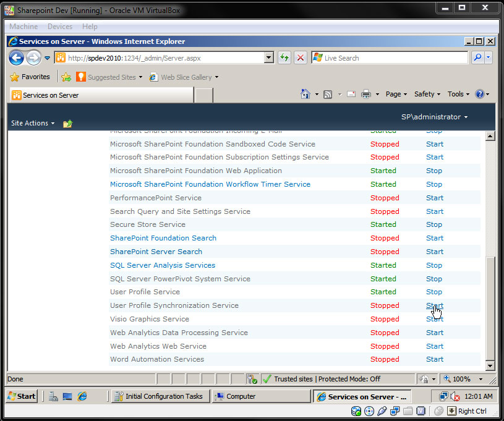
Task: Open SharePoint Server Search link
Action: [156, 252]
